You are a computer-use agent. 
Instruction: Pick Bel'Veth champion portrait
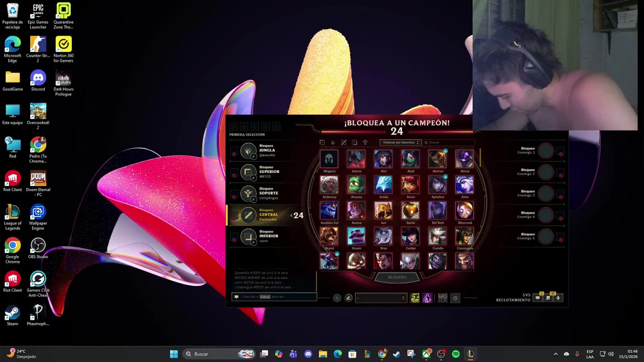click(x=438, y=211)
